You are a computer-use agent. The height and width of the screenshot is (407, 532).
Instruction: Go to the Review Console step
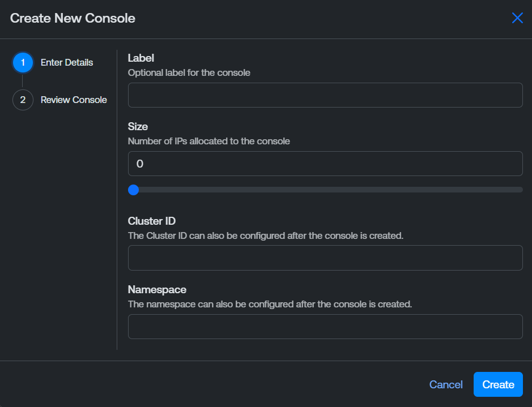pyautogui.click(x=74, y=100)
